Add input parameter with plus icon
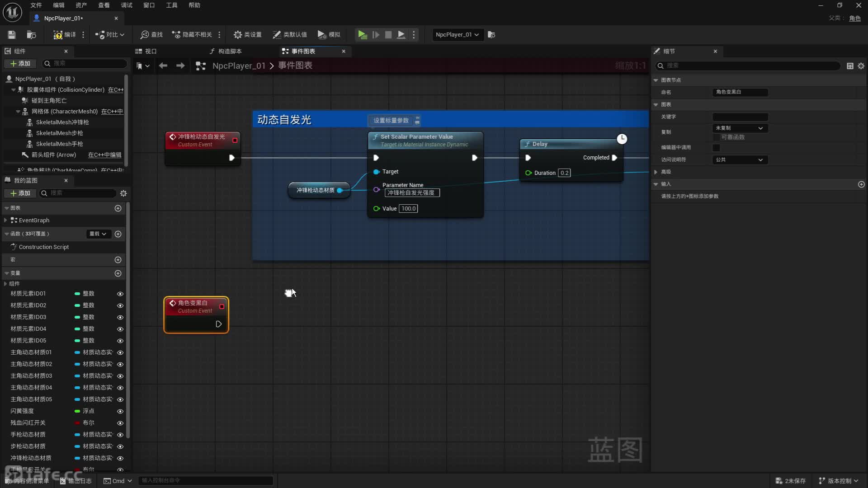 coord(861,184)
